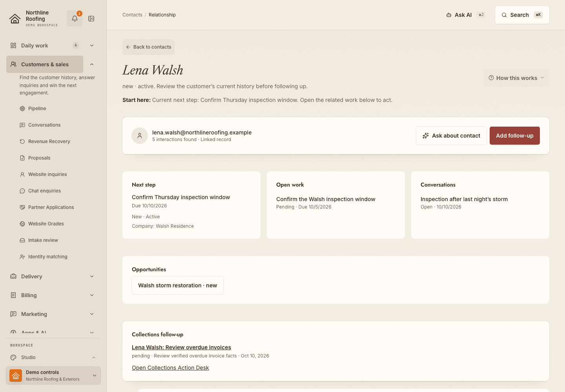
Task: Click the Back to contacts button
Action: click(148, 47)
